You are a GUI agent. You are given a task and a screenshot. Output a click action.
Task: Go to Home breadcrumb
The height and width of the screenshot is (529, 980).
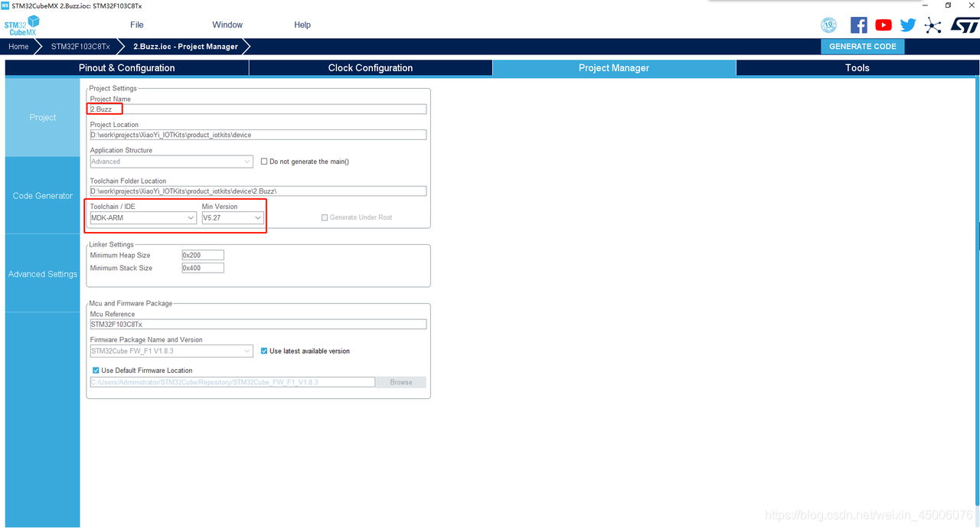click(18, 47)
